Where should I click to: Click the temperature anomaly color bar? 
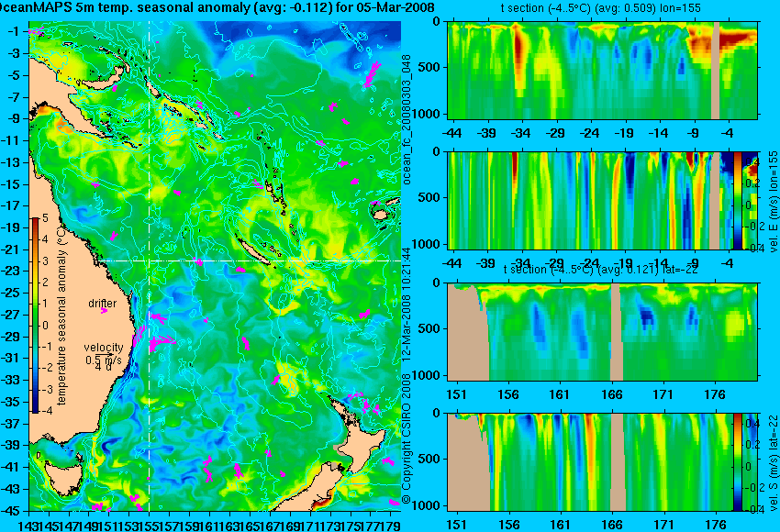(36, 316)
